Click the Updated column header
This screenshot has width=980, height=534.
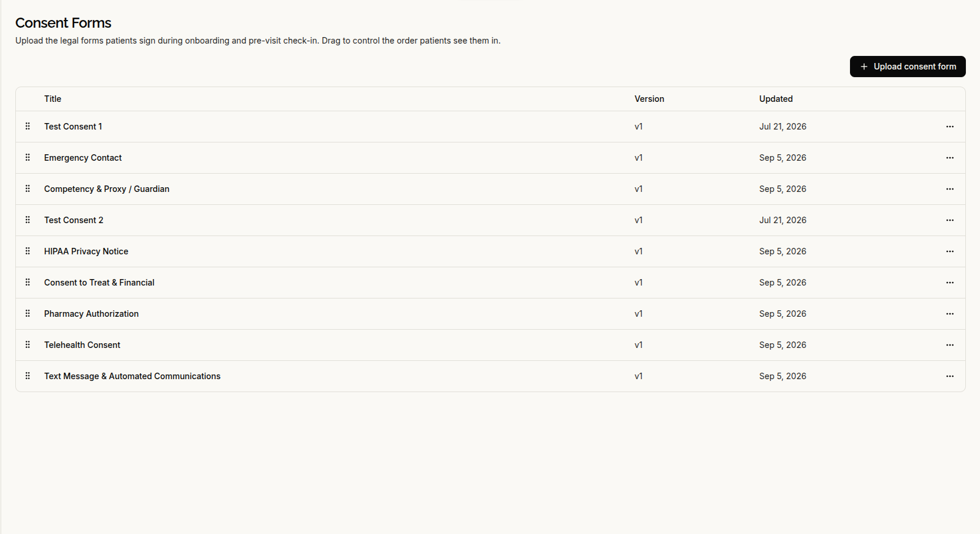[775, 99]
